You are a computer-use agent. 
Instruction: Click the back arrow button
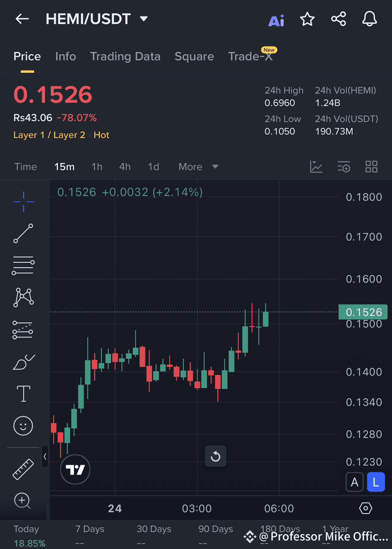point(21,19)
